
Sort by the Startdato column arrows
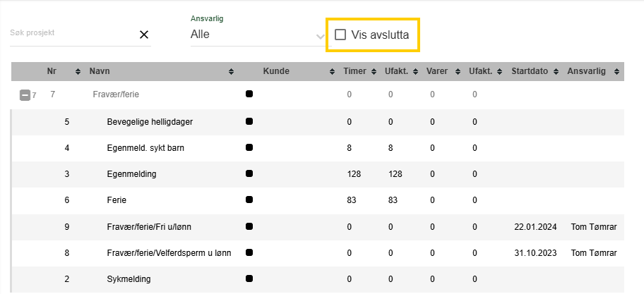coord(556,71)
